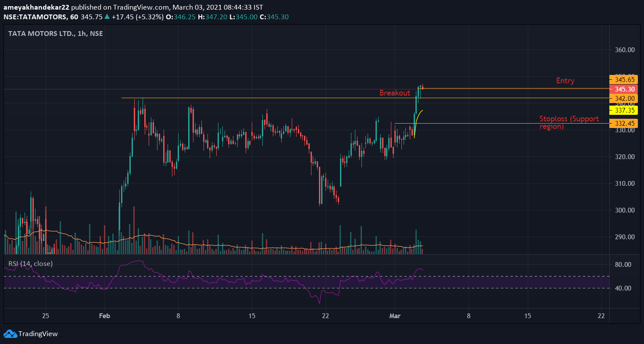Select the red Entry annotation text
The width and height of the screenshot is (644, 344).
click(x=565, y=81)
